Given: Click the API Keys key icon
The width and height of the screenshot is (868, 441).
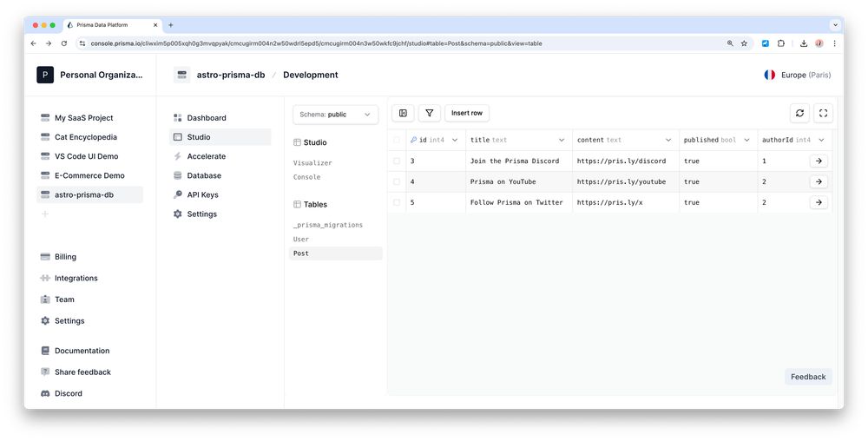Looking at the screenshot, I should [x=178, y=194].
